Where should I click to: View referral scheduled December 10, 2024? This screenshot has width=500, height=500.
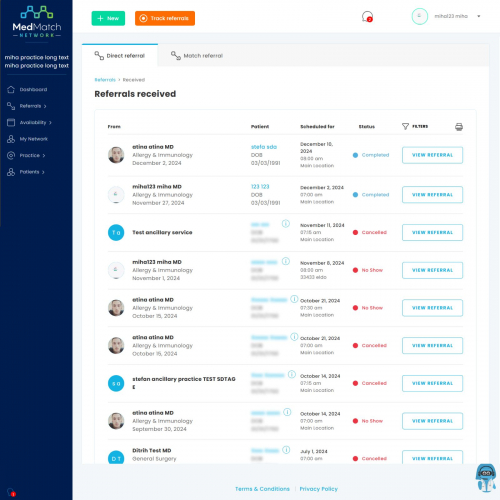432,155
